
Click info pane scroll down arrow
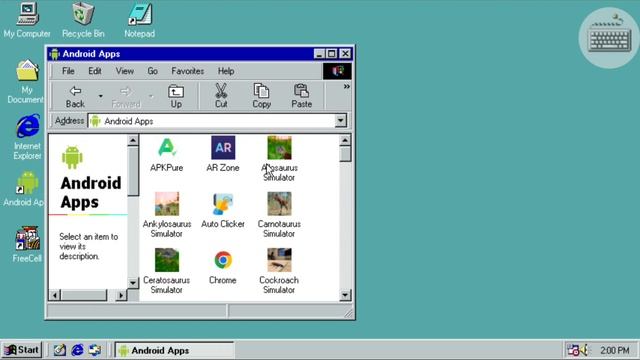click(x=133, y=282)
